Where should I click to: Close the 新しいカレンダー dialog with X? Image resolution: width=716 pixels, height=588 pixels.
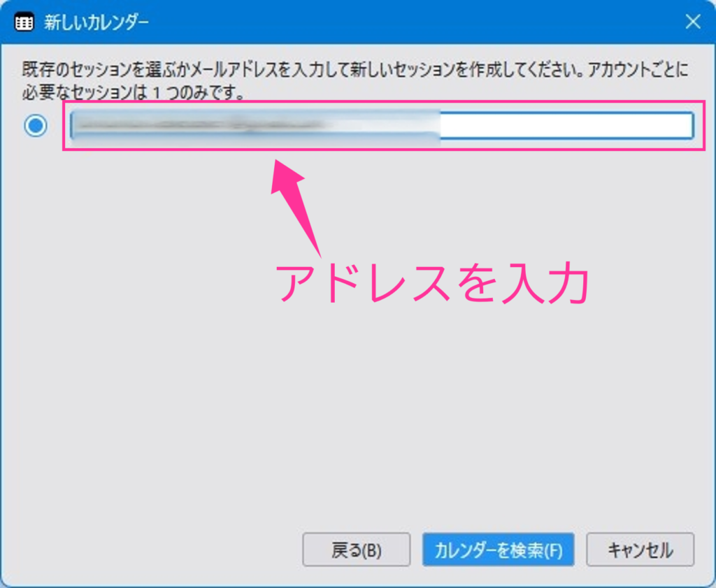pyautogui.click(x=692, y=22)
